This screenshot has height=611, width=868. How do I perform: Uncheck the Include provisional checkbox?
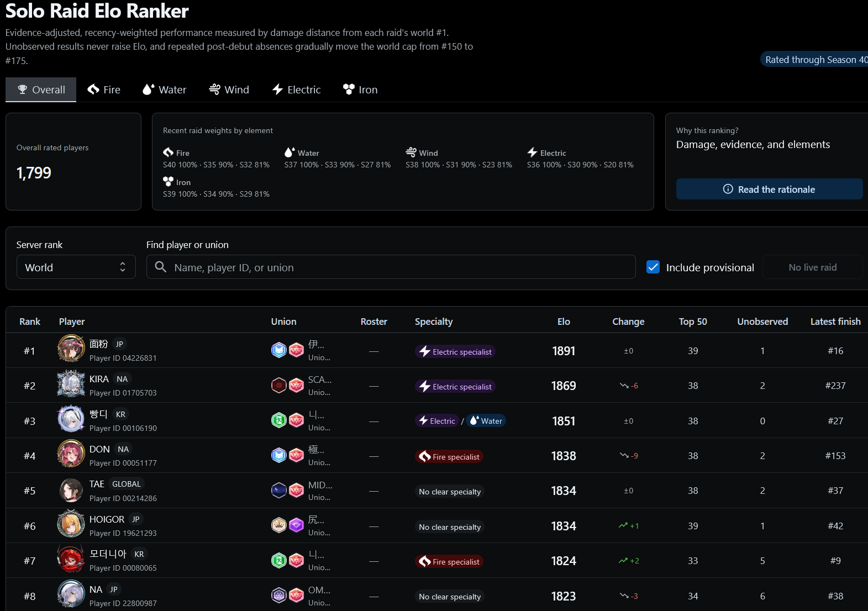(653, 267)
